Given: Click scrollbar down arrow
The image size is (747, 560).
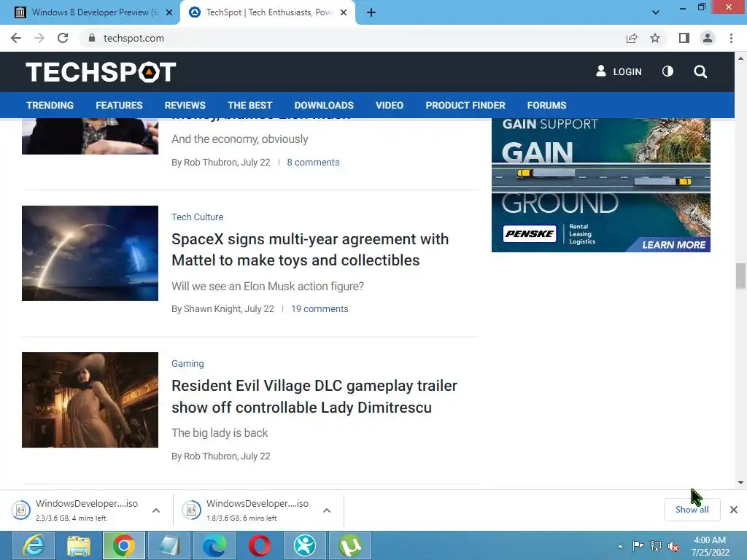Looking at the screenshot, I should [x=740, y=483].
